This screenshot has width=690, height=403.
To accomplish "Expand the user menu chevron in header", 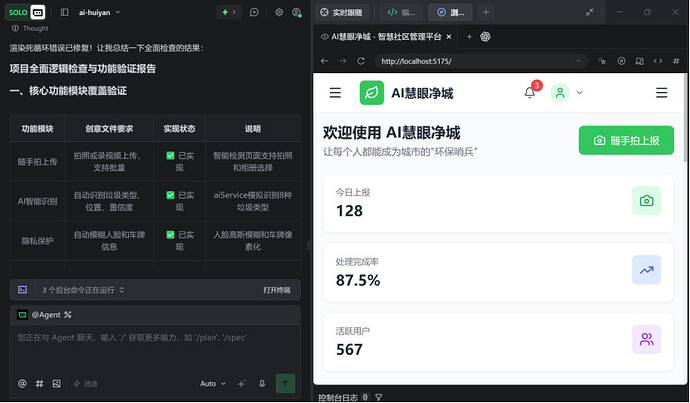I will [x=580, y=93].
